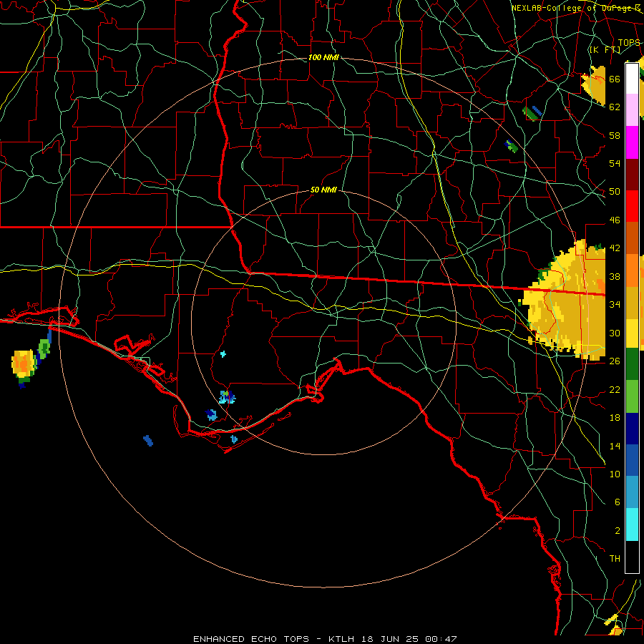
Task: Select the black TH swatch in the legend
Action: [x=632, y=557]
